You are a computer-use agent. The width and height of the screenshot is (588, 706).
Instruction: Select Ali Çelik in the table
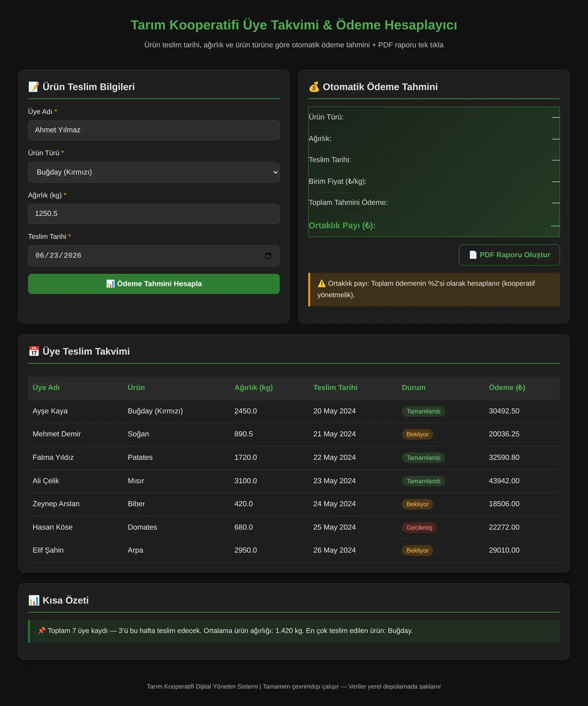(x=46, y=481)
